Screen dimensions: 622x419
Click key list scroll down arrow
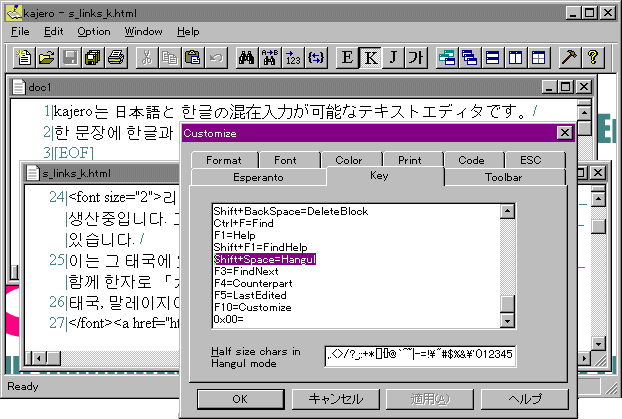click(507, 320)
